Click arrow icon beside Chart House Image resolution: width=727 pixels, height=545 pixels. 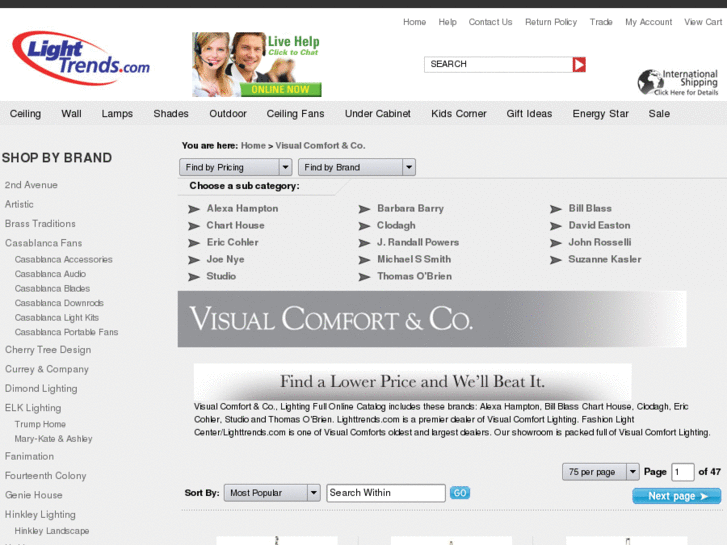[x=194, y=226]
